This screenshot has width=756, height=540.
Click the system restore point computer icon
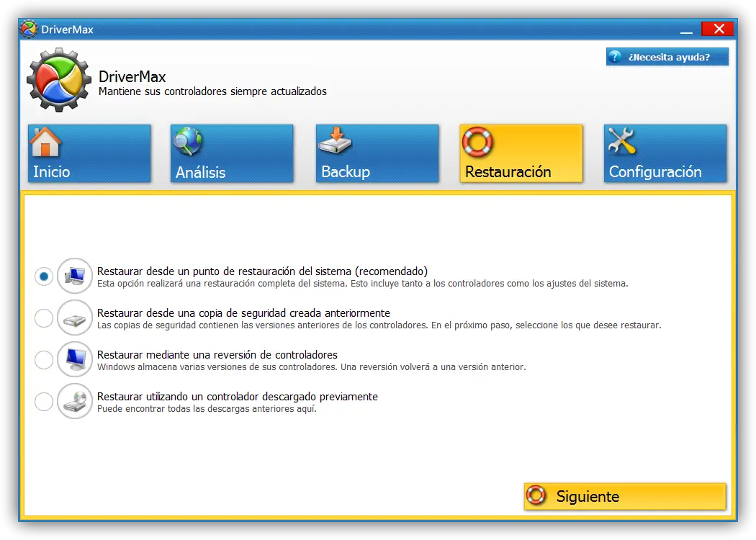coord(75,276)
